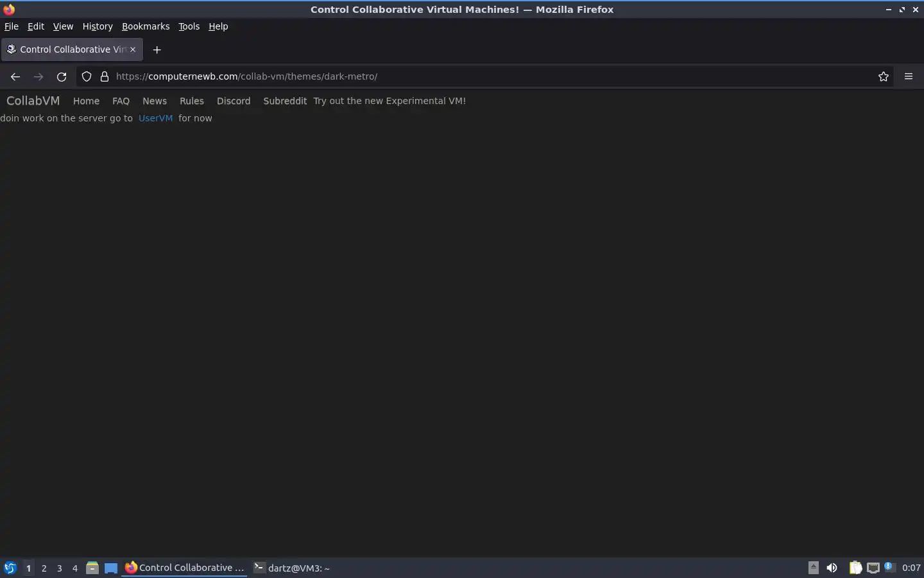Bookmark this page with the star
The width and height of the screenshot is (924, 578).
click(x=884, y=76)
